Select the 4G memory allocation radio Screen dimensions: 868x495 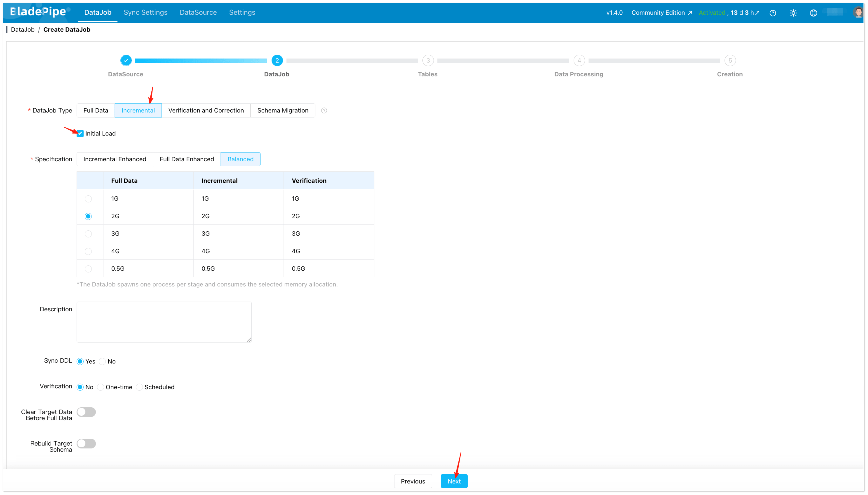[x=88, y=251]
